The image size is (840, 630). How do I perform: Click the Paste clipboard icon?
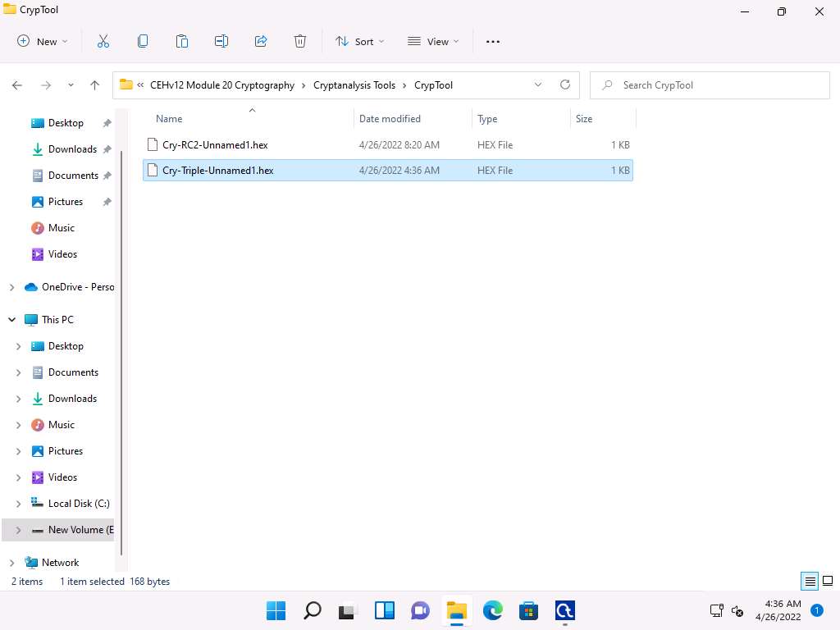click(182, 41)
